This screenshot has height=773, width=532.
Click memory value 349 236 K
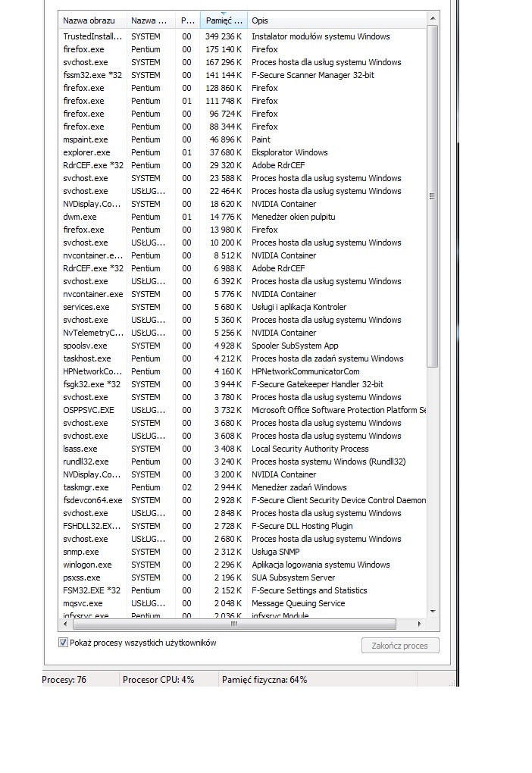224,36
